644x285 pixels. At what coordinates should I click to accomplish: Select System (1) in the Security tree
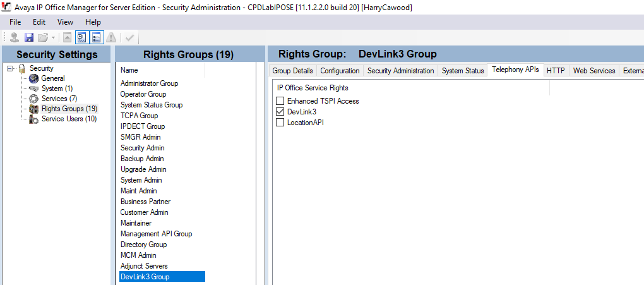(x=57, y=88)
